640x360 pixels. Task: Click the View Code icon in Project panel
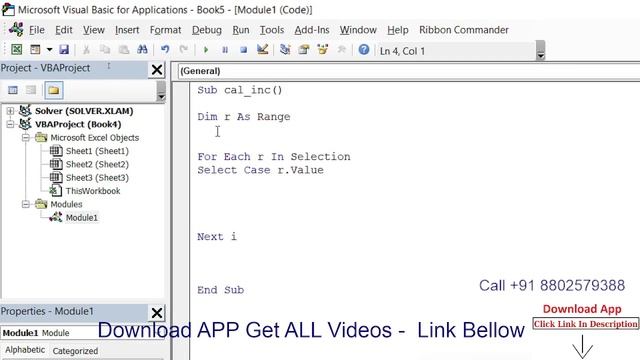(13, 90)
